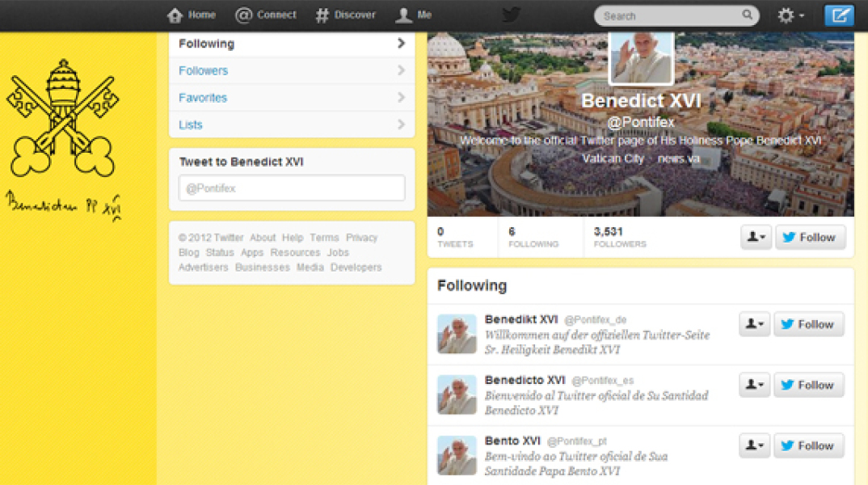Click the Me profile icon
Screen dimensions: 868x485
(x=404, y=15)
